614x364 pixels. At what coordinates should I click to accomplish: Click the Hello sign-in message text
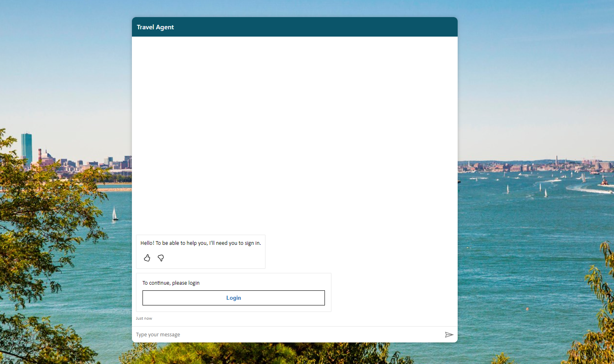coord(200,243)
